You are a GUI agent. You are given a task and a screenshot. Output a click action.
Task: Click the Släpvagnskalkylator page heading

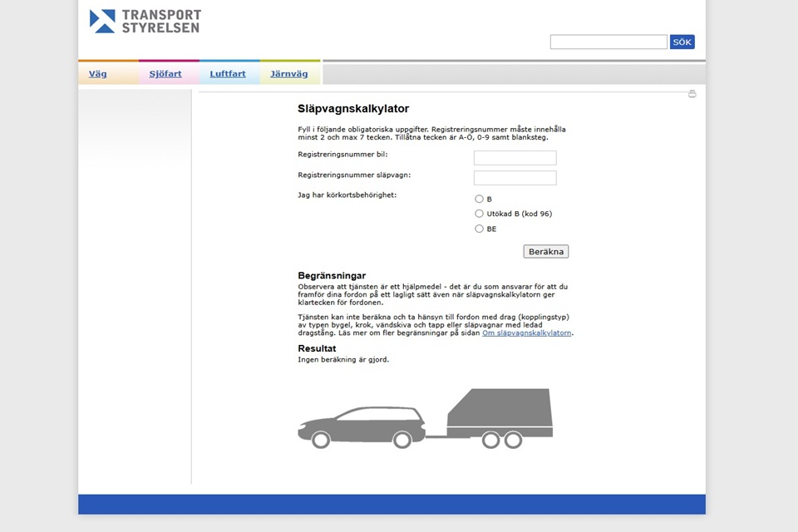pos(353,109)
